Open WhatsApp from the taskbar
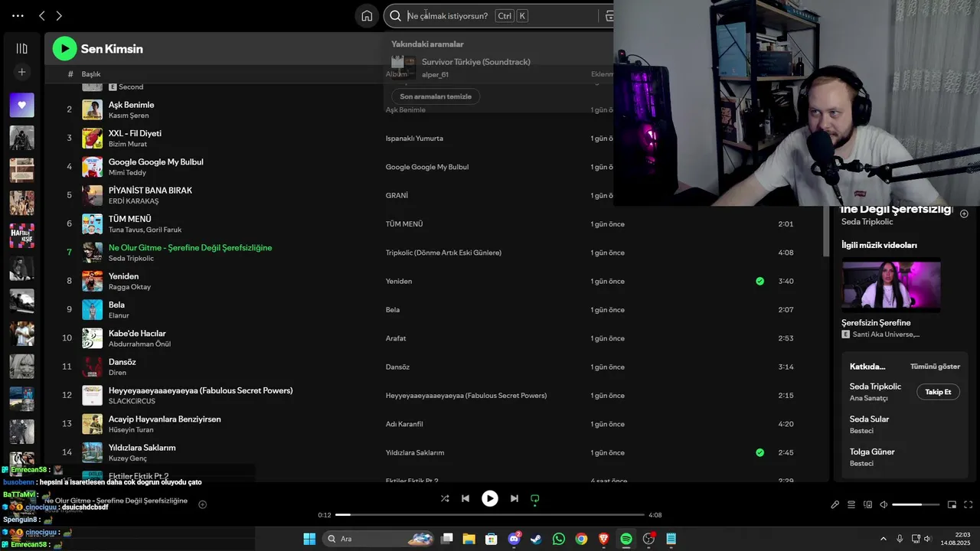The height and width of the screenshot is (551, 980). (x=559, y=539)
